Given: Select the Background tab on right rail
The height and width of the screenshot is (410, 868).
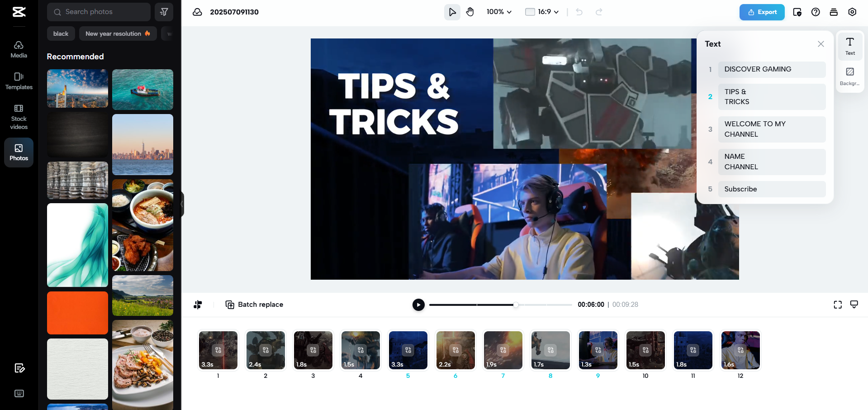Looking at the screenshot, I should pos(850,76).
